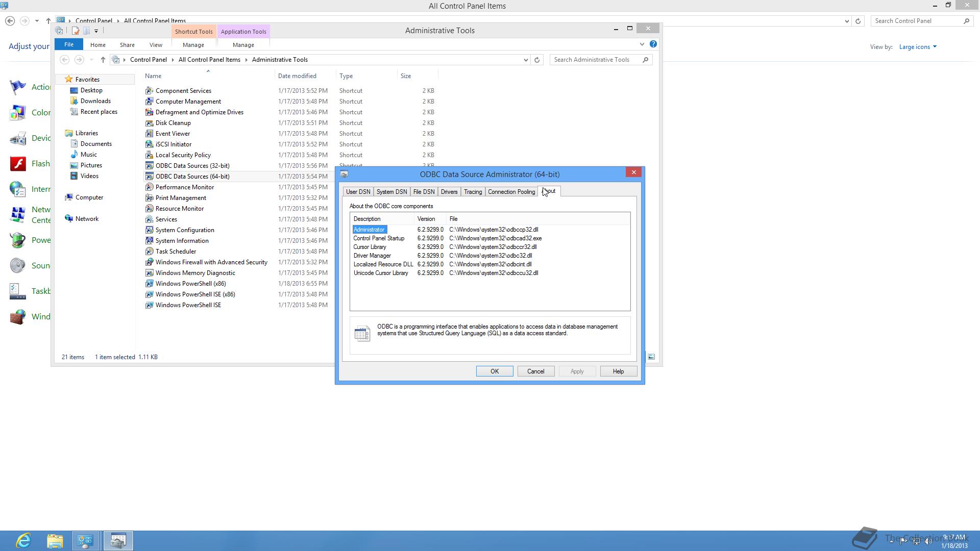The image size is (980, 551).
Task: Click the Help button in ODBC dialog
Action: point(619,371)
